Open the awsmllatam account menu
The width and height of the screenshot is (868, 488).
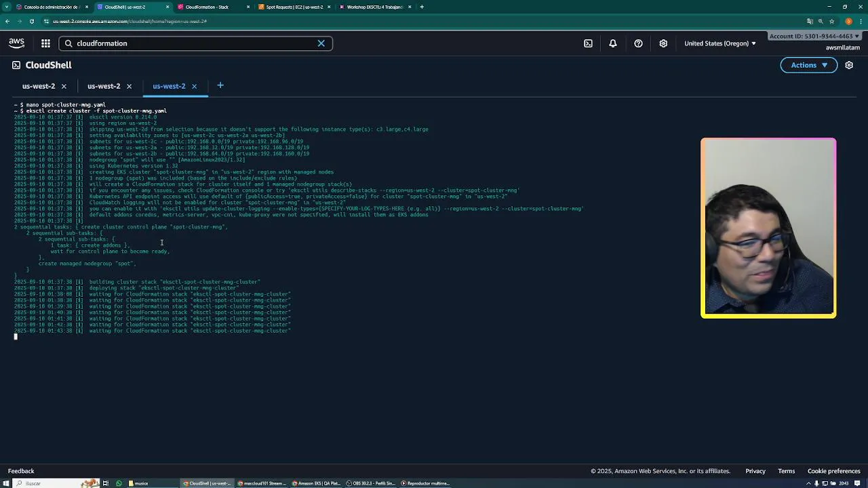[x=843, y=47]
